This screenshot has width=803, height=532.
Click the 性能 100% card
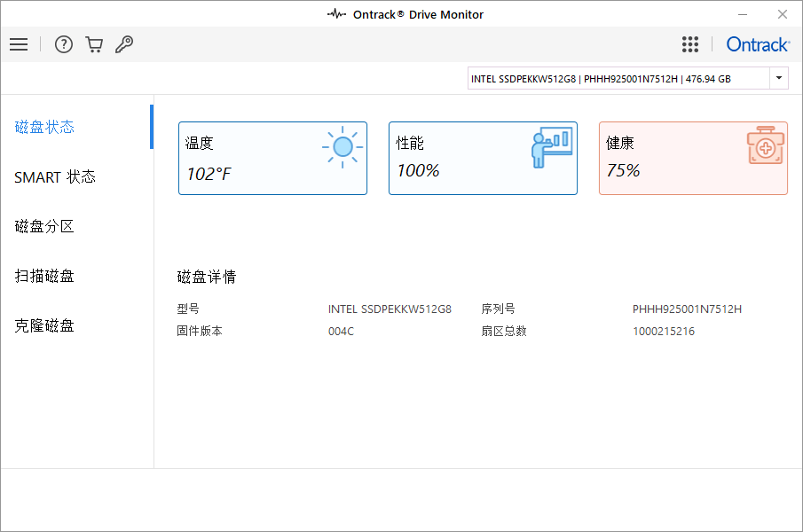pos(483,158)
